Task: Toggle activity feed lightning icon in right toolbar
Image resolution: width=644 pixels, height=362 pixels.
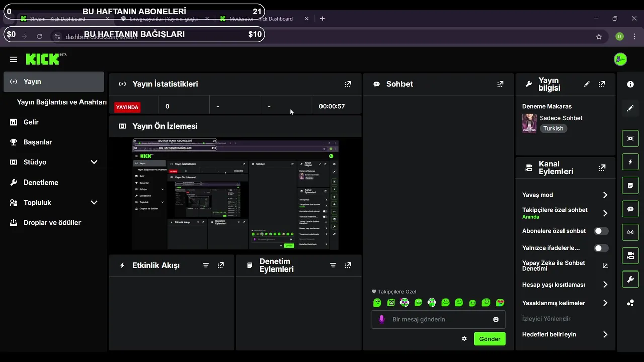Action: [x=630, y=162]
